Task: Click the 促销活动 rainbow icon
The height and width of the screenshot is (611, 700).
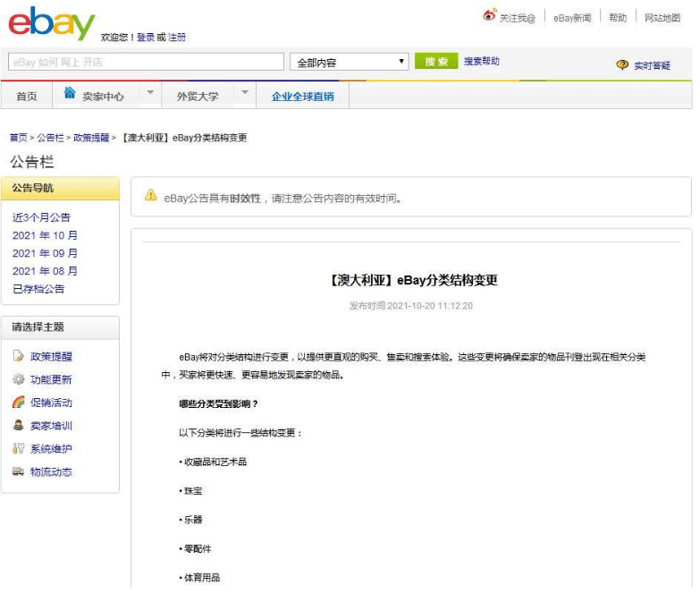Action: 18,403
